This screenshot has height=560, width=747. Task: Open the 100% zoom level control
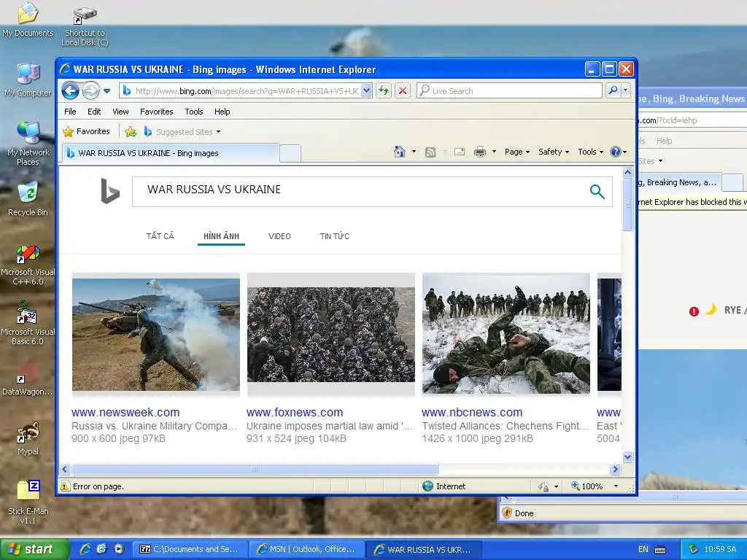(587, 486)
